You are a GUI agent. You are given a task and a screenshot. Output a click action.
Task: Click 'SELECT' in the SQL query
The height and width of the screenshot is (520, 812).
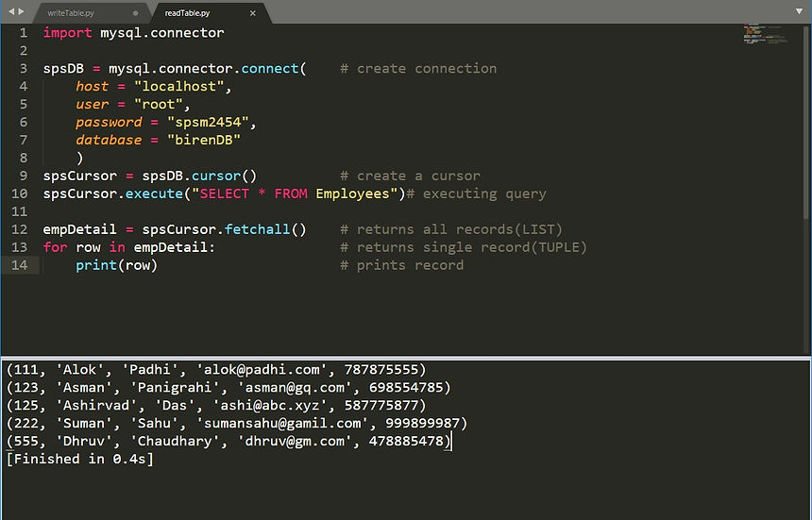224,193
